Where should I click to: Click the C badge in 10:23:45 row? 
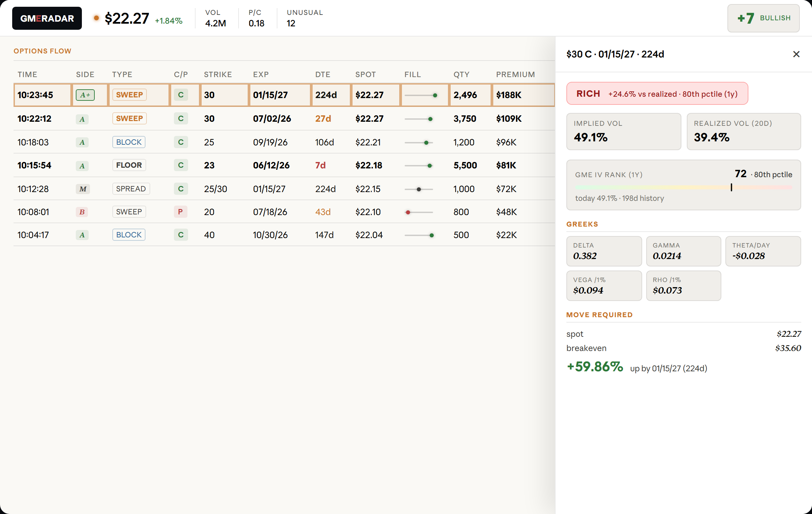tap(181, 95)
